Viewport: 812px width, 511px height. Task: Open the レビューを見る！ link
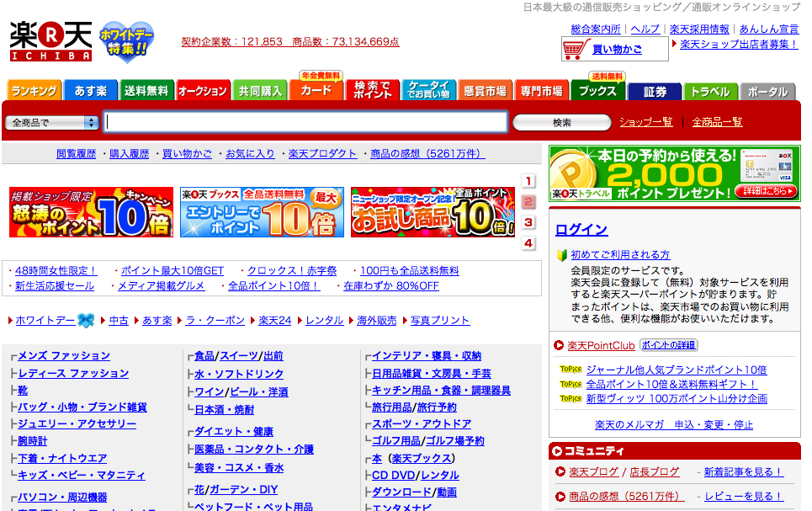[743, 497]
